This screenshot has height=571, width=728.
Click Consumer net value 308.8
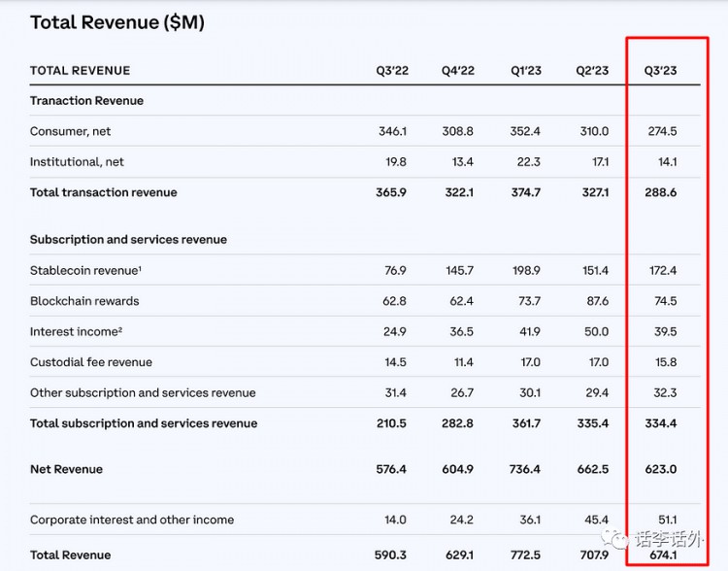click(x=457, y=131)
